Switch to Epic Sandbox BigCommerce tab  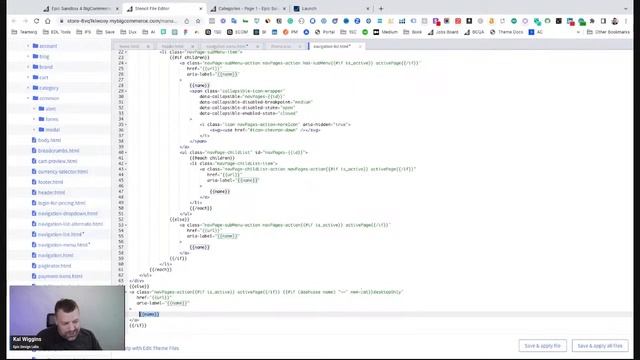81,8
